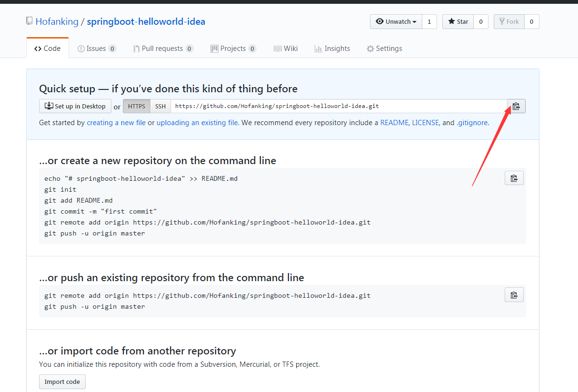This screenshot has height=392, width=578.
Task: Click the repository URL input field
Action: coord(339,106)
